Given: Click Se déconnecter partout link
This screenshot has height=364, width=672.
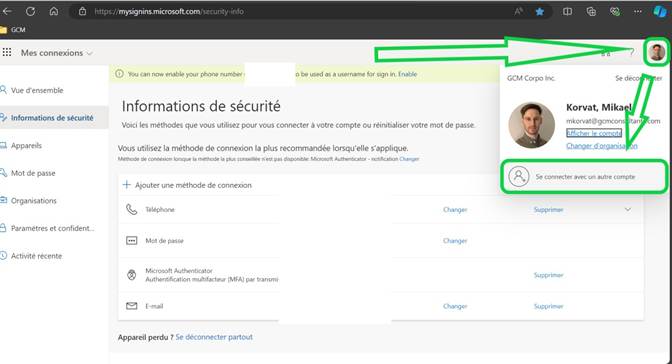Looking at the screenshot, I should tap(214, 337).
